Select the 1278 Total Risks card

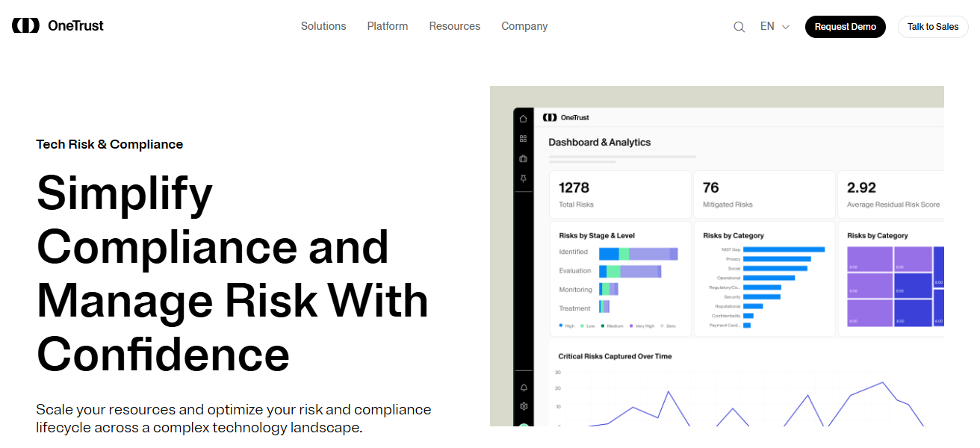[620, 194]
